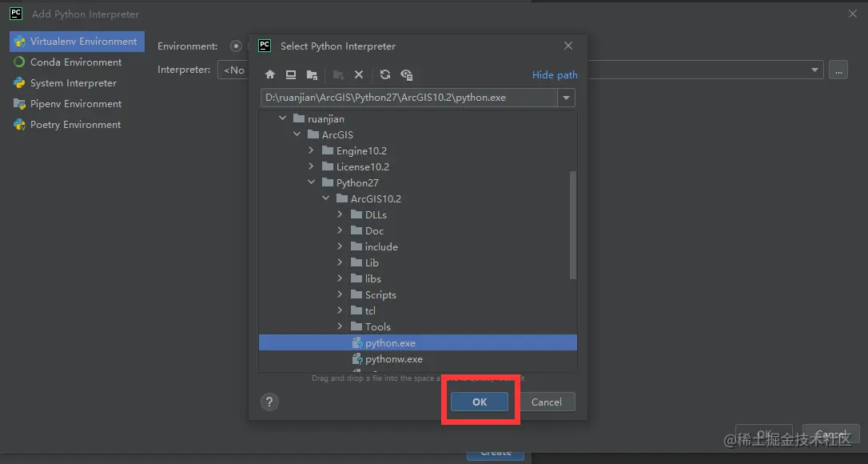Click OK in Select Python Interpreter
This screenshot has width=868, height=464.
click(x=480, y=402)
